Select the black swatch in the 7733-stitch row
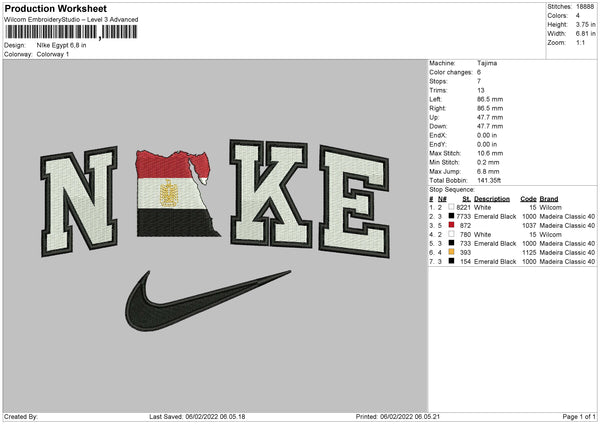This screenshot has width=600, height=424. [x=451, y=216]
